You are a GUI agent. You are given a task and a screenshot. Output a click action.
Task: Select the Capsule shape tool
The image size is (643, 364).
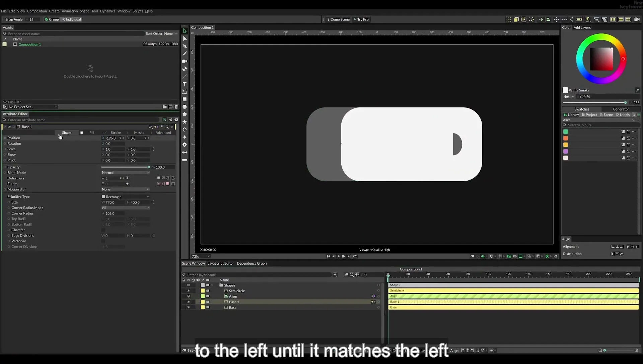185,160
